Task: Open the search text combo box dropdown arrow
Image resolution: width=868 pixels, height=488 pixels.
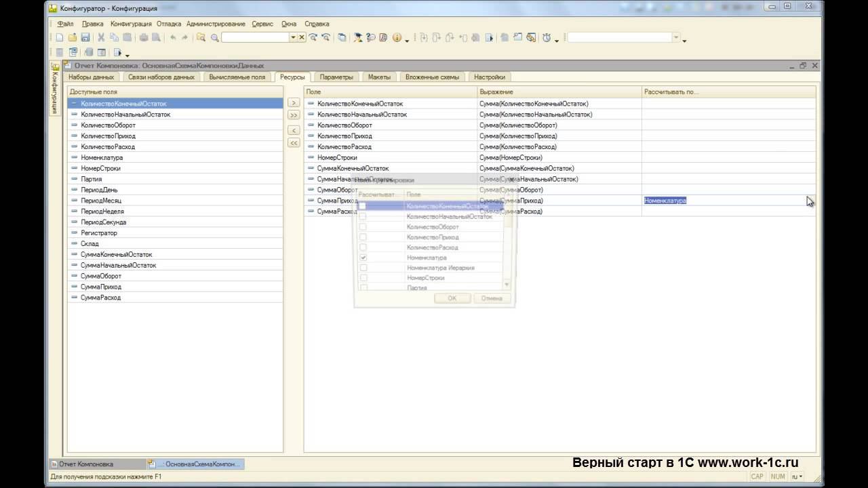Action: (293, 38)
